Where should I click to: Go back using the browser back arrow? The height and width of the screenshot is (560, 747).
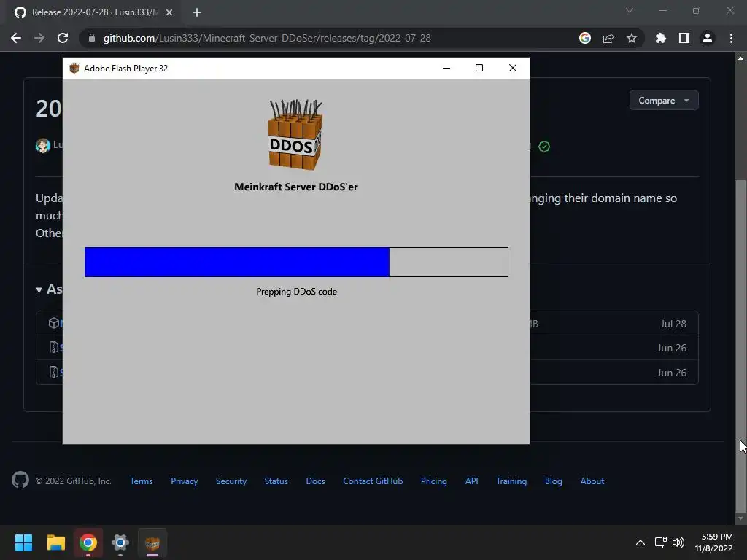(x=16, y=38)
